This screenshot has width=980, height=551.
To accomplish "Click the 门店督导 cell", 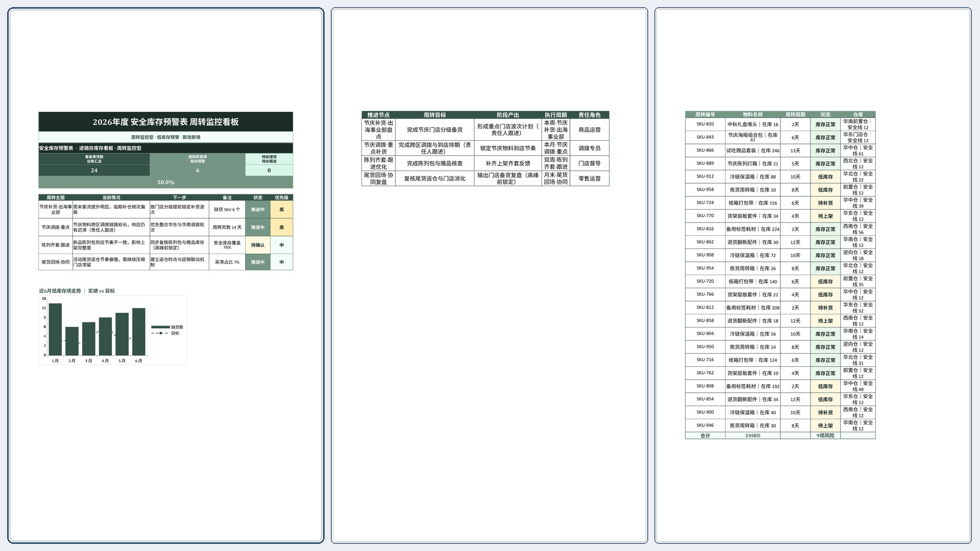I will pyautogui.click(x=589, y=163).
